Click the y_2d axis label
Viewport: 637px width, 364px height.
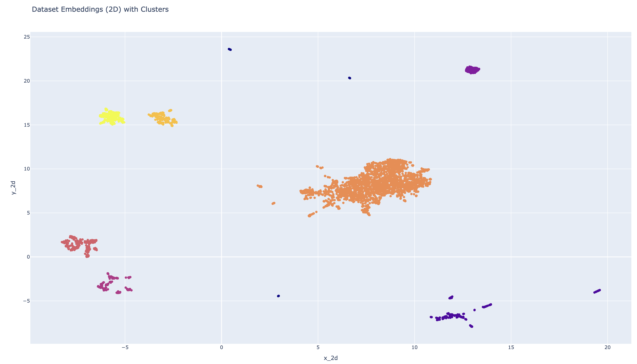point(14,187)
